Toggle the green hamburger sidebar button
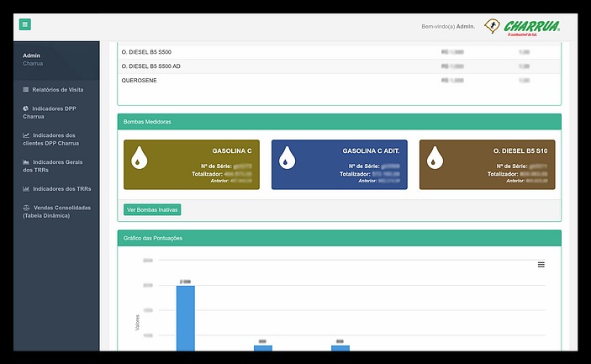Viewport: 591px width, 364px height. [25, 24]
